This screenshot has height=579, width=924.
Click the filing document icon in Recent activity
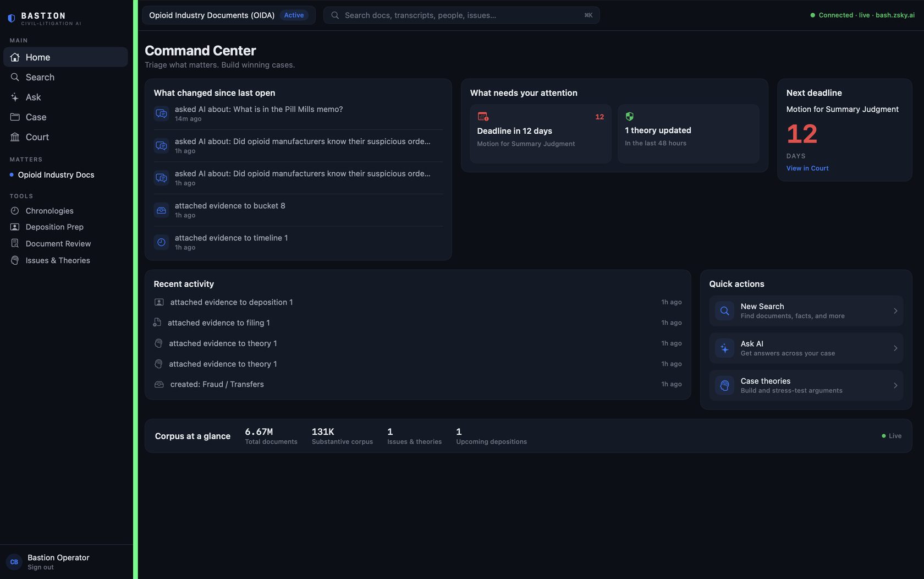[x=157, y=323]
